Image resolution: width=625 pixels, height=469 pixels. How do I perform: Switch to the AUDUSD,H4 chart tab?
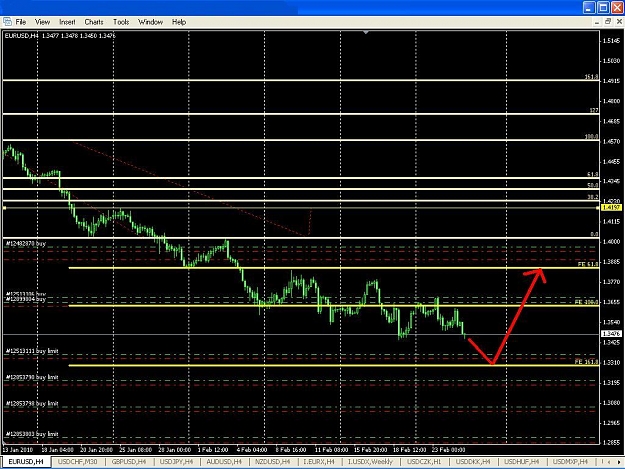click(x=224, y=462)
